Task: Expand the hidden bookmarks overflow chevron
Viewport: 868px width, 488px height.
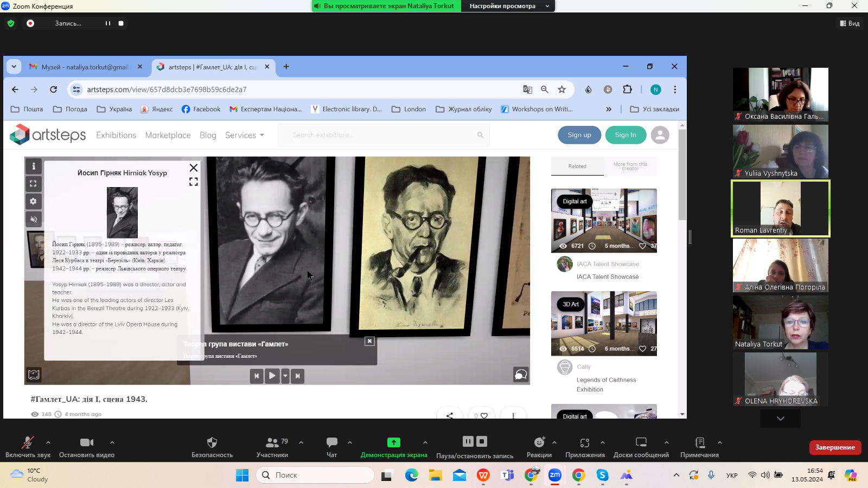Action: [x=609, y=109]
